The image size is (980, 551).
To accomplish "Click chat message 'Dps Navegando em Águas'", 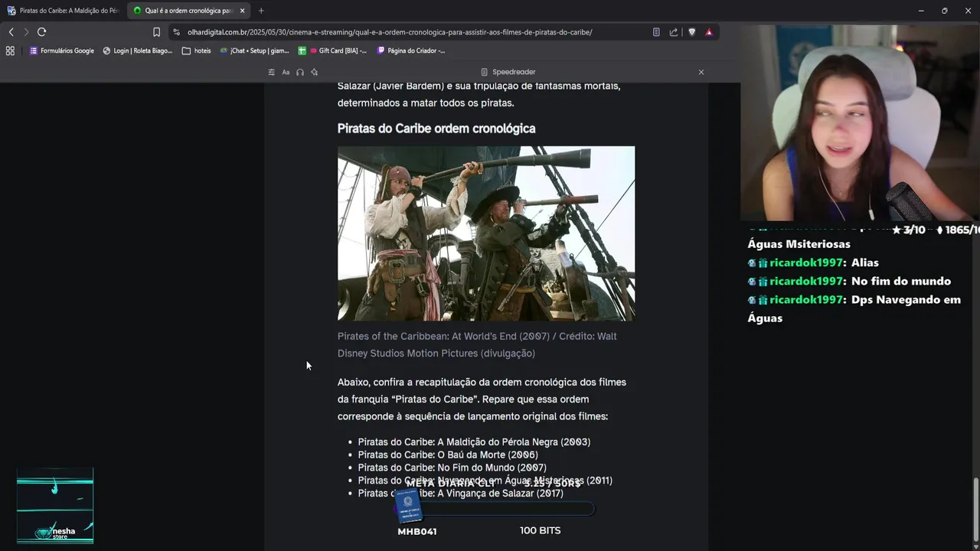I will coord(854,308).
